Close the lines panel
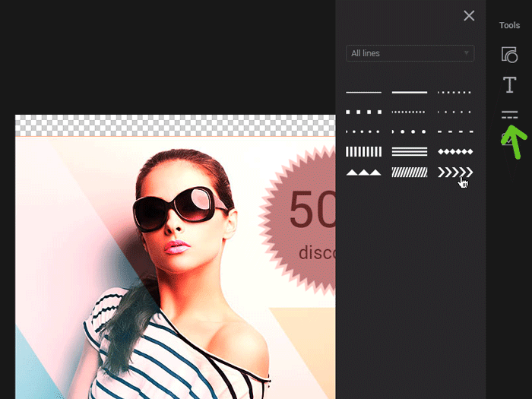 pyautogui.click(x=469, y=16)
